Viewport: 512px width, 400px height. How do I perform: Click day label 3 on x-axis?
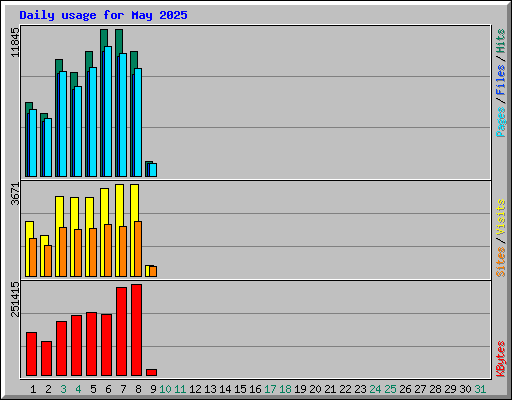point(63,389)
